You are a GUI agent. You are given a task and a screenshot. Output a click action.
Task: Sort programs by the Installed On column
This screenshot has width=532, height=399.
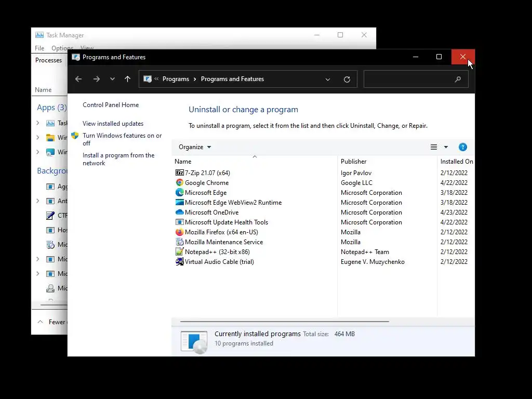click(457, 162)
